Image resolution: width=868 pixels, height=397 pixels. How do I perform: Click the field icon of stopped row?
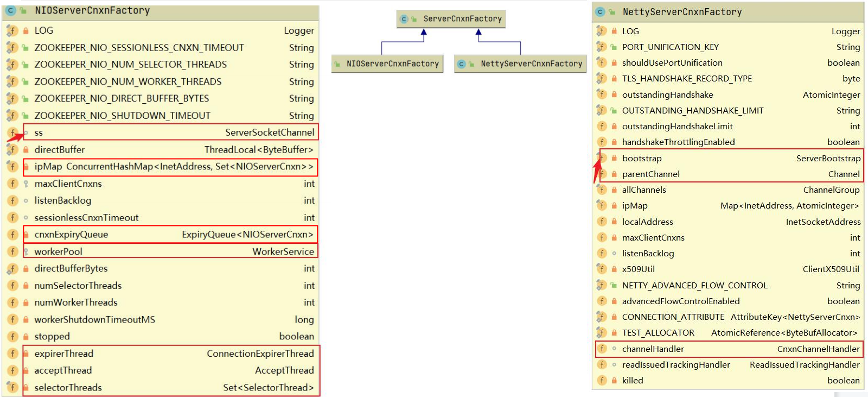12,336
